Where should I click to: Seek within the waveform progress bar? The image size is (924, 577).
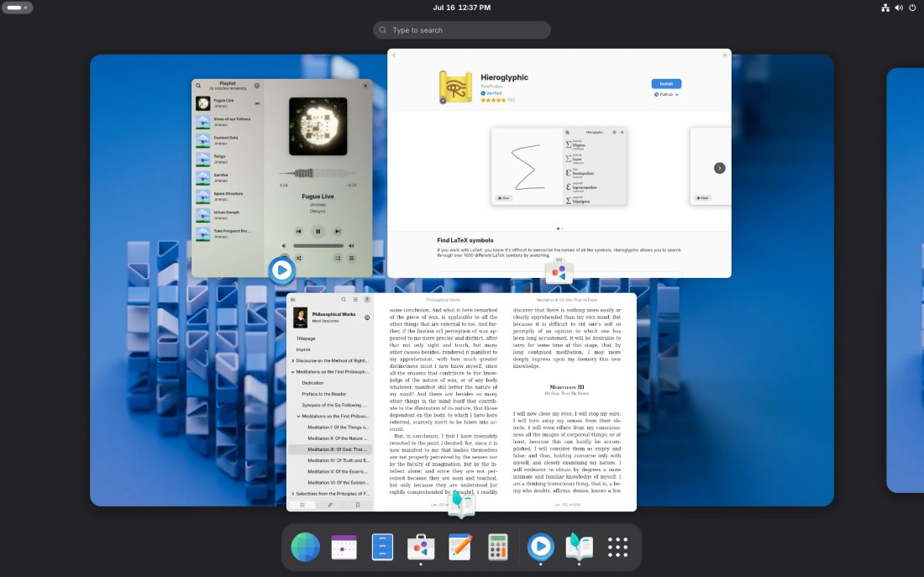coord(318,173)
